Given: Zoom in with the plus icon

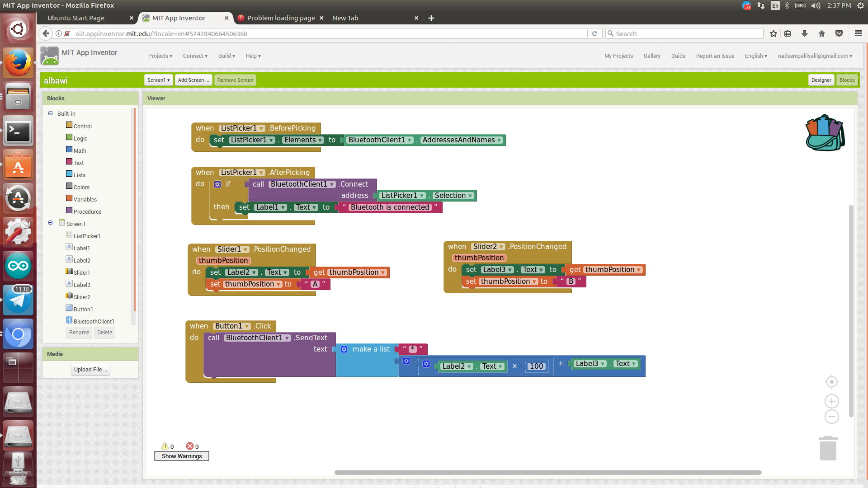Looking at the screenshot, I should [x=831, y=401].
